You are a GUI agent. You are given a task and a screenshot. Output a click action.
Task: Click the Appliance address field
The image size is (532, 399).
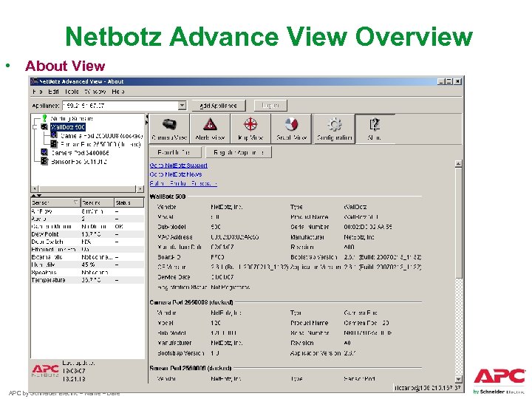click(120, 106)
